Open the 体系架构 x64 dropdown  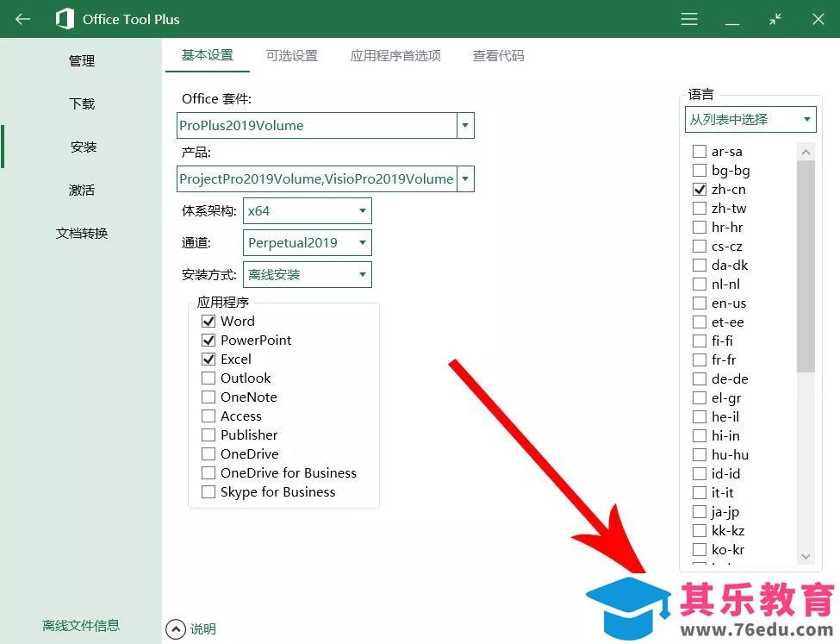pos(307,210)
